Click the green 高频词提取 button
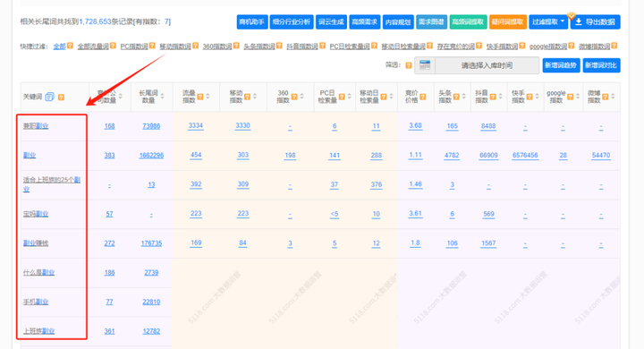Image resolution: width=644 pixels, height=349 pixels. [468, 21]
